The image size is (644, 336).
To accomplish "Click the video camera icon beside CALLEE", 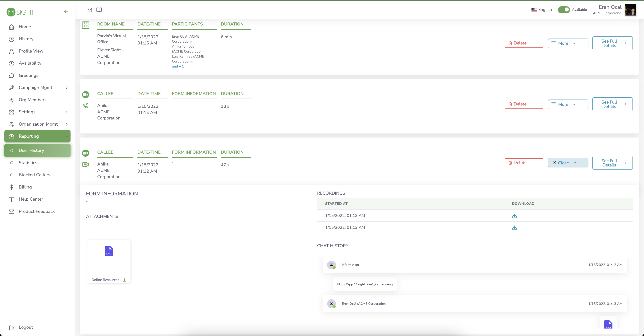I will tap(85, 153).
